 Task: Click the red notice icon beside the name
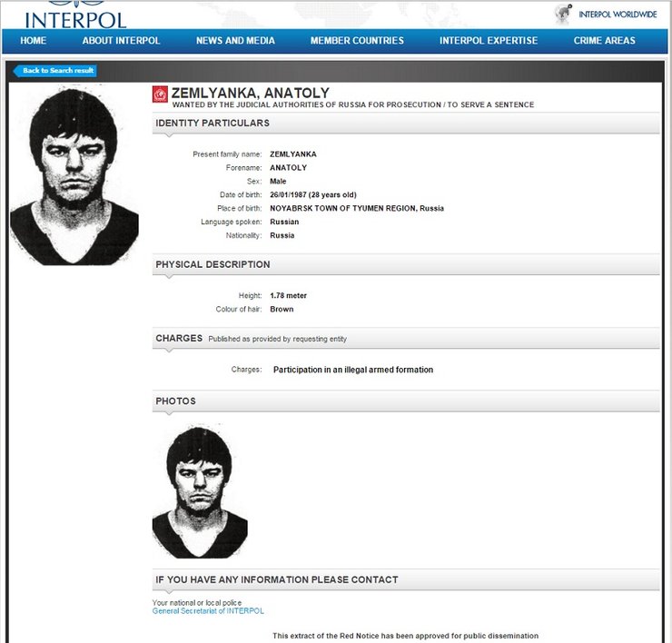click(x=160, y=94)
